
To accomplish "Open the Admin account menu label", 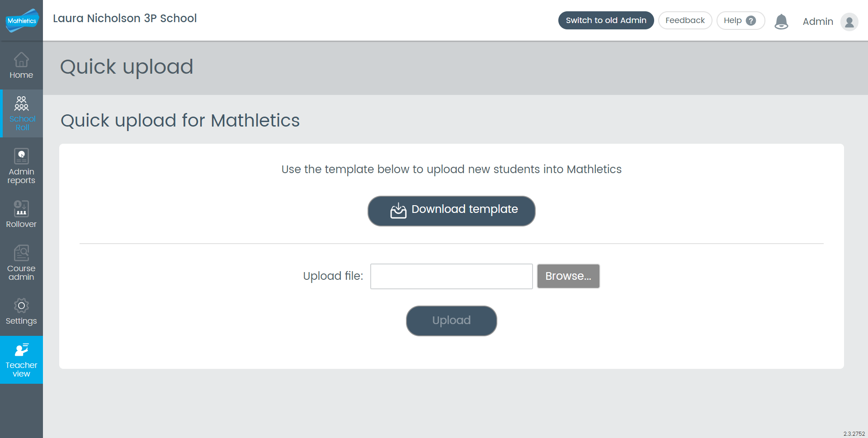I will (817, 21).
